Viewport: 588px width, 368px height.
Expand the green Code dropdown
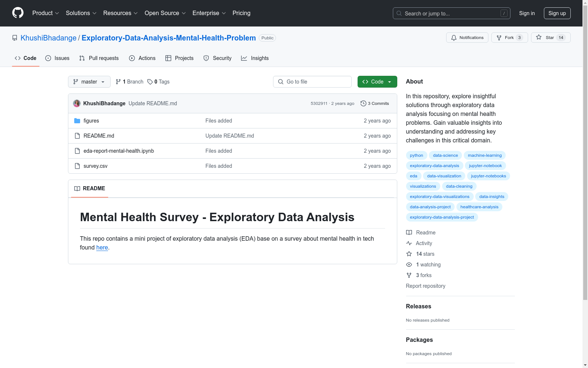377,82
